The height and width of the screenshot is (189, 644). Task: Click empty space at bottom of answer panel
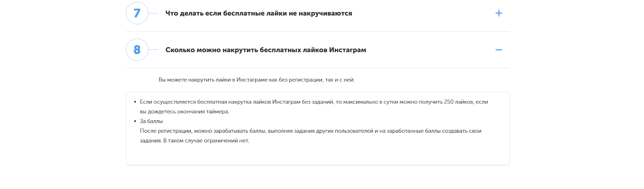(x=318, y=156)
